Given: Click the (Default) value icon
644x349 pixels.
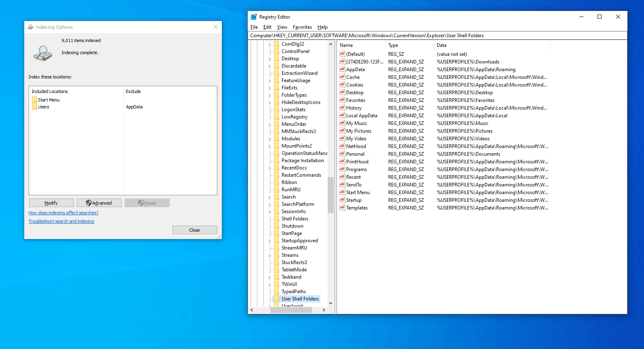Looking at the screenshot, I should 342,54.
